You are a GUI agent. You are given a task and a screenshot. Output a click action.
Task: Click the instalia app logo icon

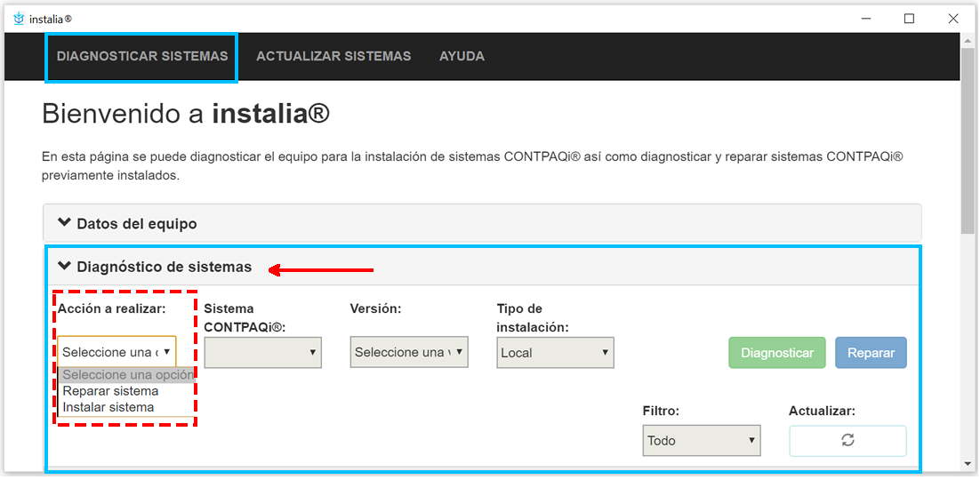click(20, 19)
